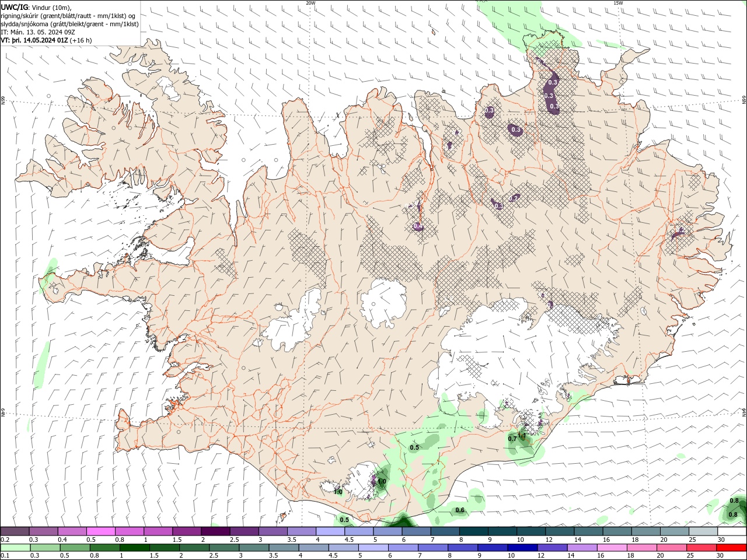Click the '0.6' precipitation value off the south coast
Viewport: 747px width, 560px height.
click(460, 510)
